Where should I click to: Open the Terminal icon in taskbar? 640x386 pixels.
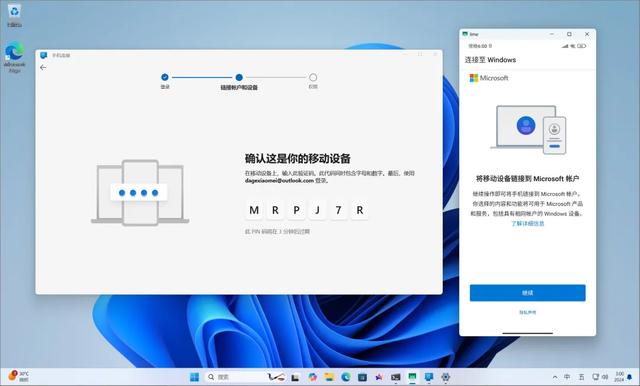tap(395, 377)
